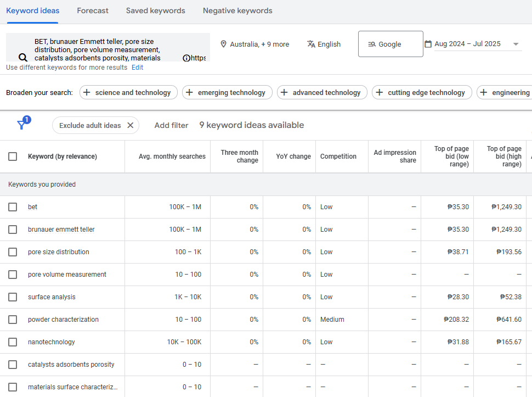This screenshot has width=532, height=397.
Task: Sort by Avg. monthly searches column header
Action: tap(172, 156)
